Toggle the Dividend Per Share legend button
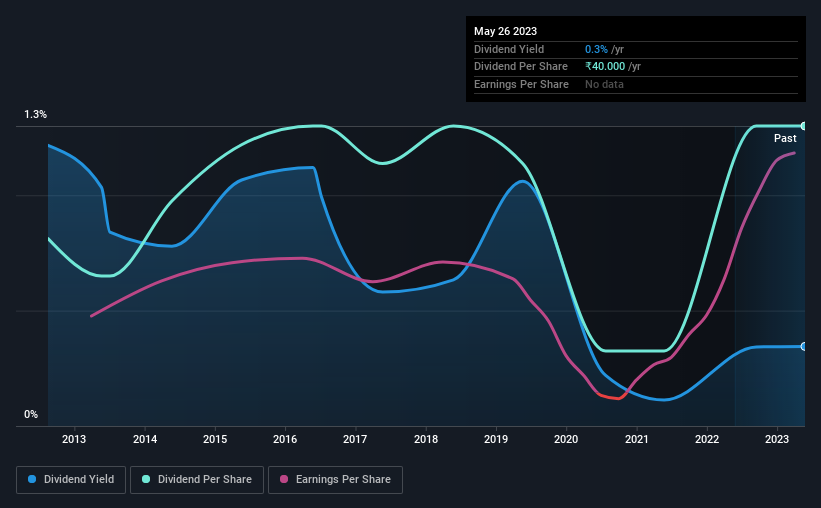Screen dimensions: 821x508 click(x=197, y=480)
